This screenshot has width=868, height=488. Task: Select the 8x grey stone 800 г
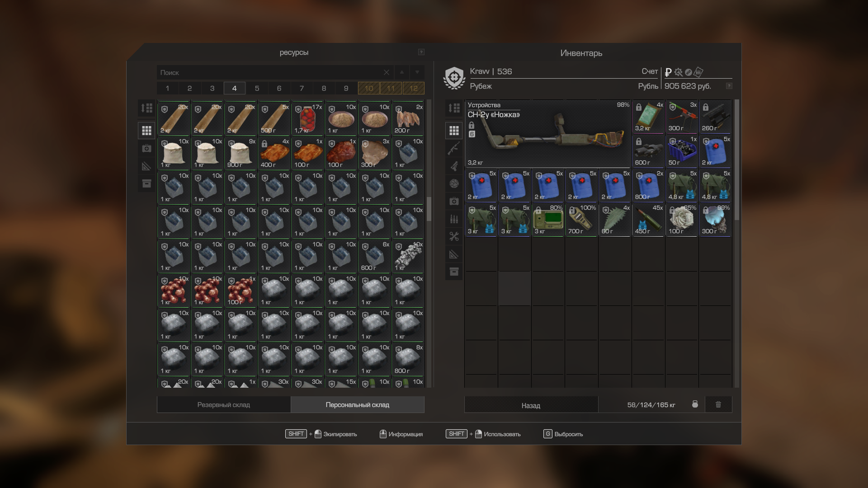(x=408, y=359)
